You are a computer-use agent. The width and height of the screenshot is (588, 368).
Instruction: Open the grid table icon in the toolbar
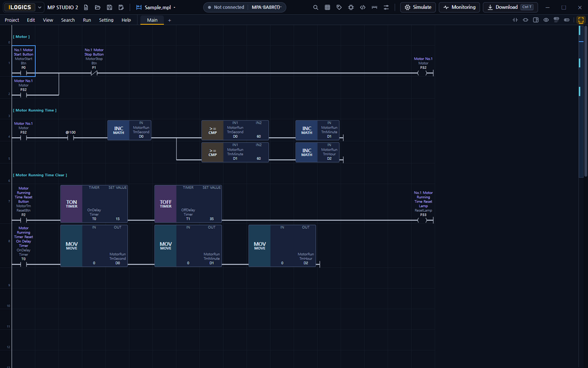coord(328,7)
